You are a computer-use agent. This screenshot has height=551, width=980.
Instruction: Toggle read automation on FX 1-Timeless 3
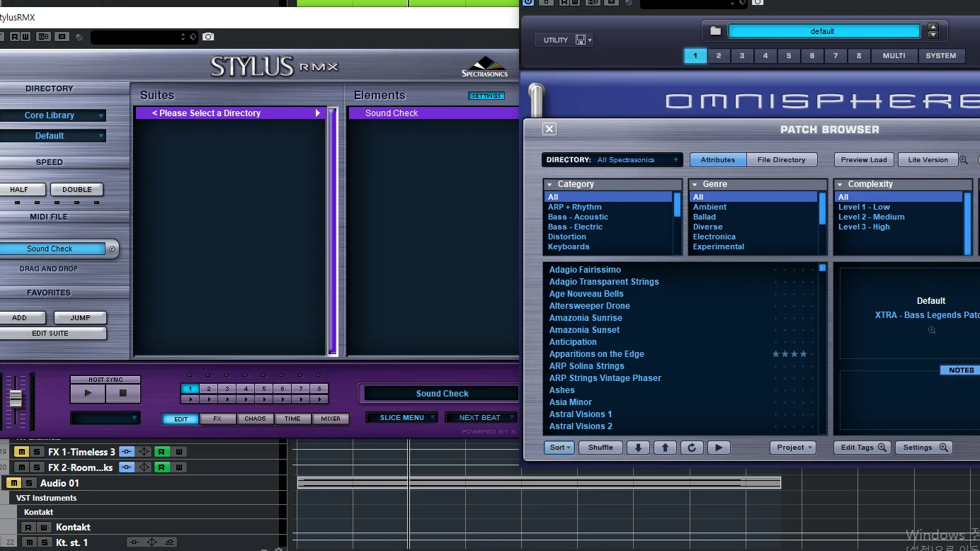[x=162, y=452]
